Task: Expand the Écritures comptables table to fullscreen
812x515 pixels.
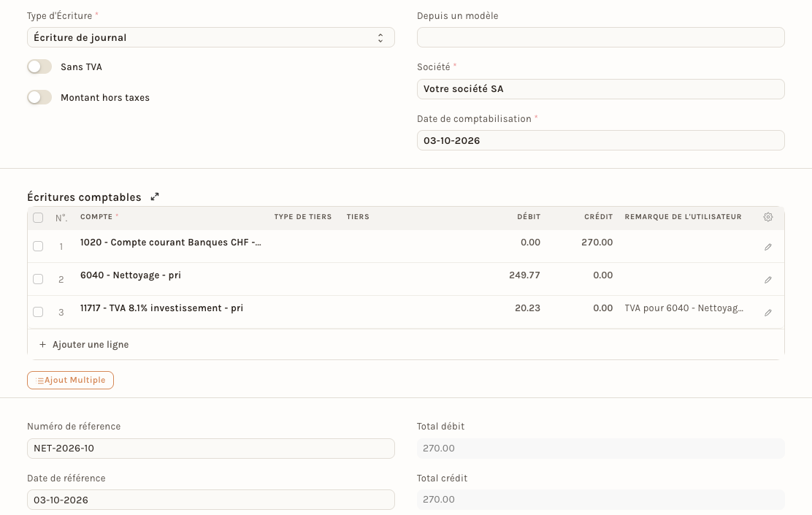Action: coord(155,197)
